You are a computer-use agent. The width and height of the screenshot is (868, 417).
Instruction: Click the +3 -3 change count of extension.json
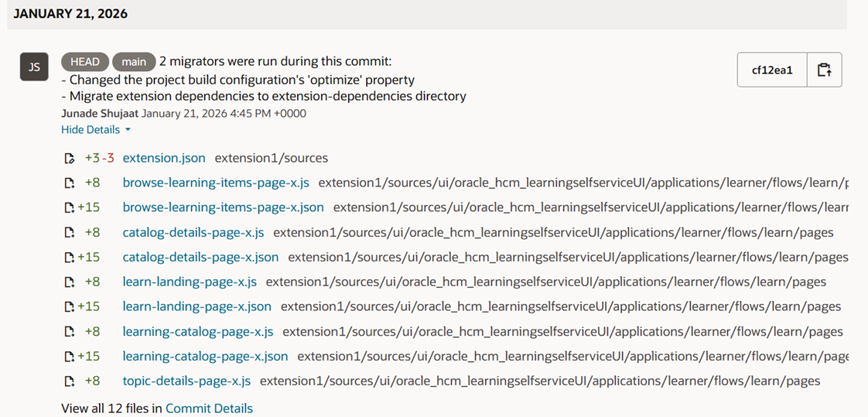[x=100, y=159]
